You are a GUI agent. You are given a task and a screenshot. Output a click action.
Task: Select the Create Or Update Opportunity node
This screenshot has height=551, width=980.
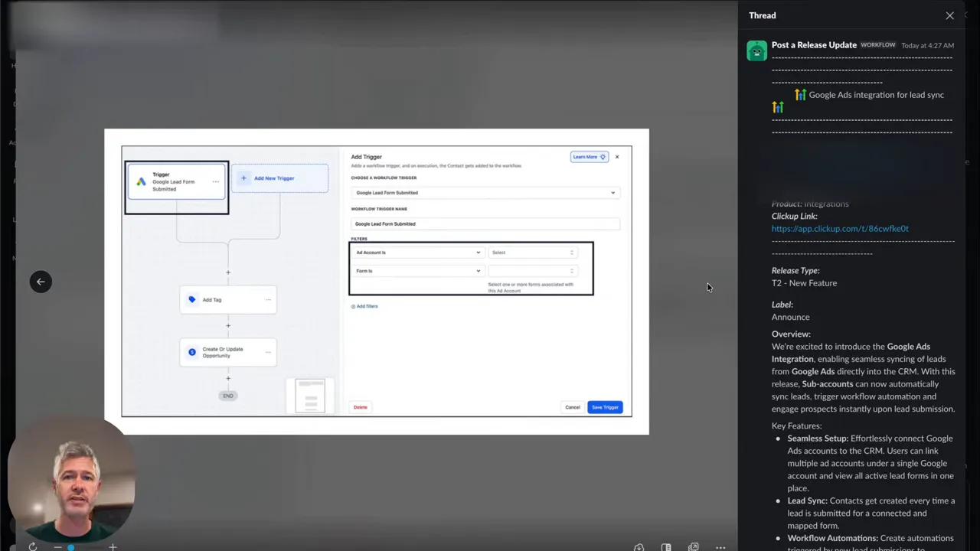[228, 352]
